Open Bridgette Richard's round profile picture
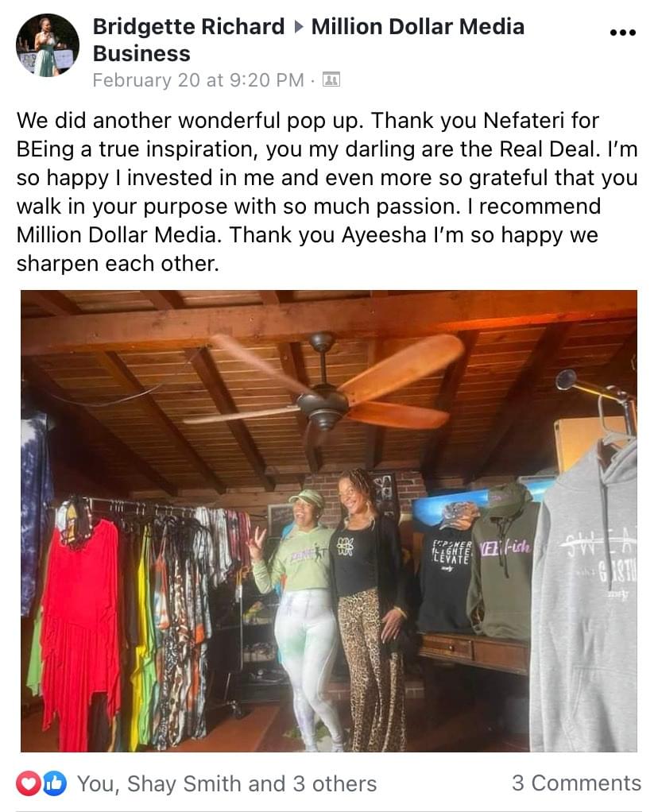Screen dimensions: 658x812 click(48, 45)
